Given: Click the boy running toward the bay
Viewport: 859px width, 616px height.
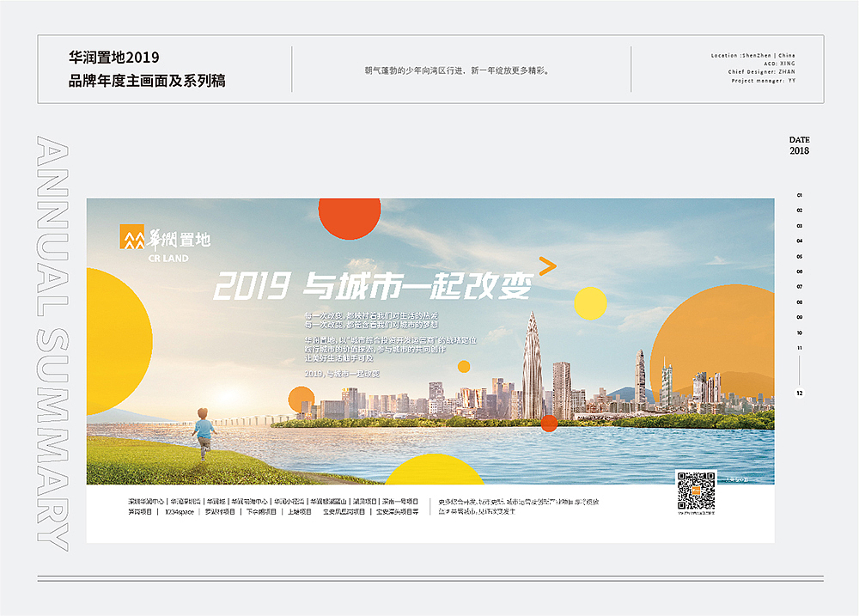Looking at the screenshot, I should click(x=204, y=434).
